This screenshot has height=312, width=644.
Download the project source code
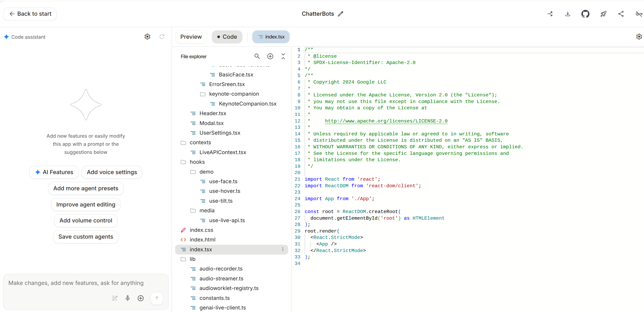567,14
